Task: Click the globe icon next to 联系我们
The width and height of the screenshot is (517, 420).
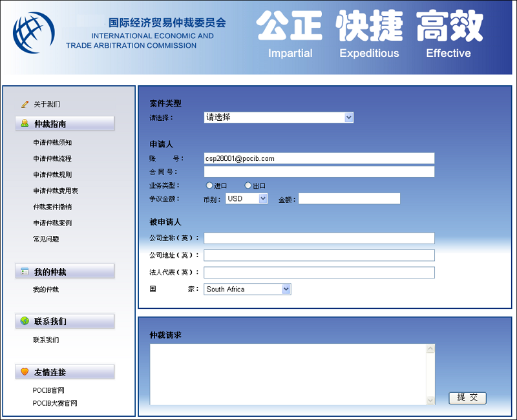Action: (x=25, y=321)
